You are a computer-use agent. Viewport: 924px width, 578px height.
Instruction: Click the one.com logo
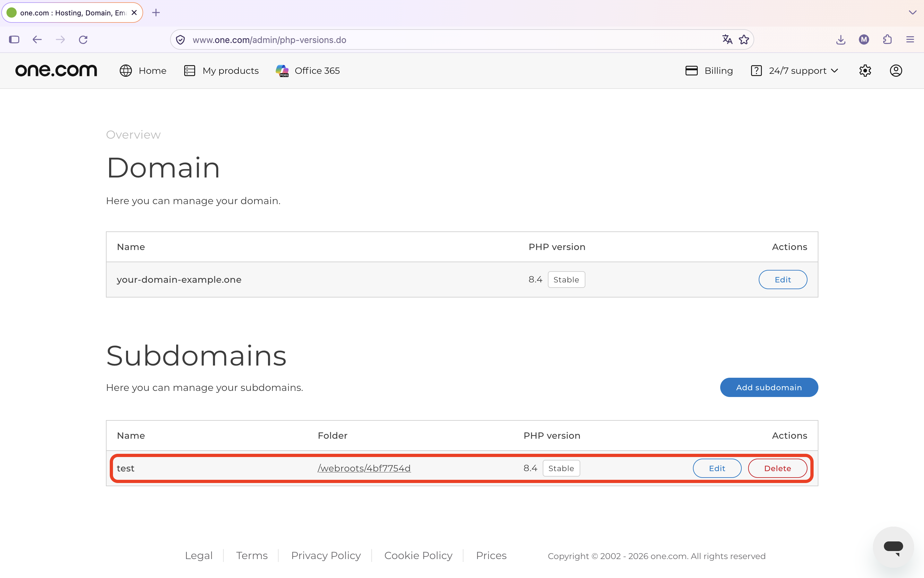click(56, 70)
